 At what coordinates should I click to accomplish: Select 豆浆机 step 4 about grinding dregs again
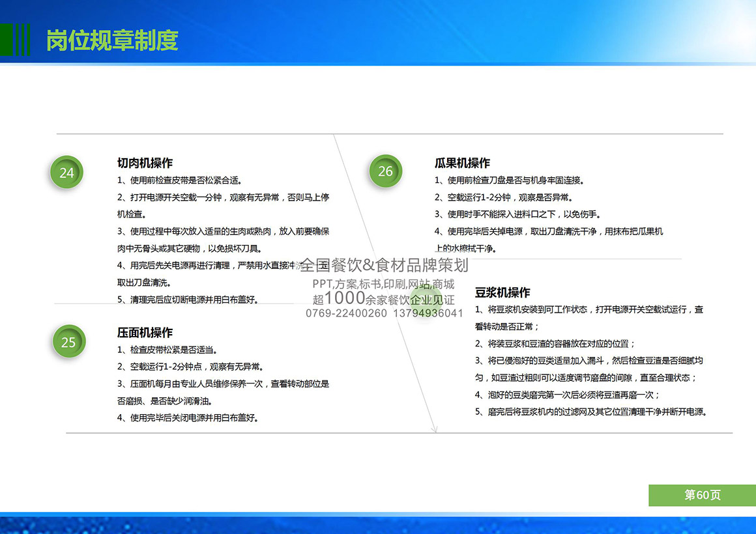(x=567, y=395)
